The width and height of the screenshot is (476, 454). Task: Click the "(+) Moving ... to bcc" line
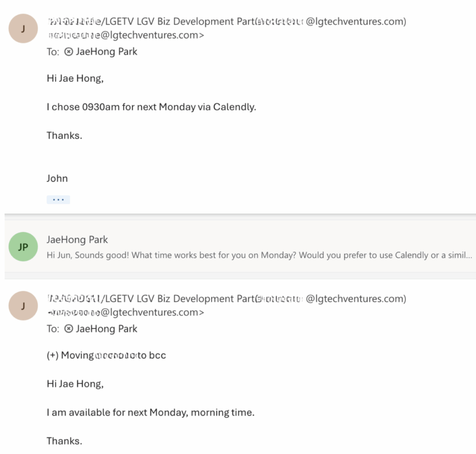(106, 355)
